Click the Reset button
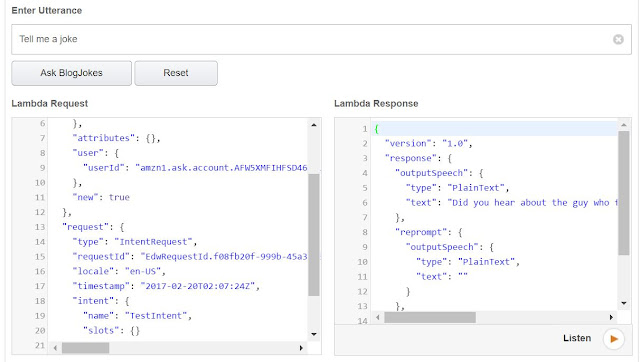This screenshot has height=362, width=640. click(x=176, y=73)
